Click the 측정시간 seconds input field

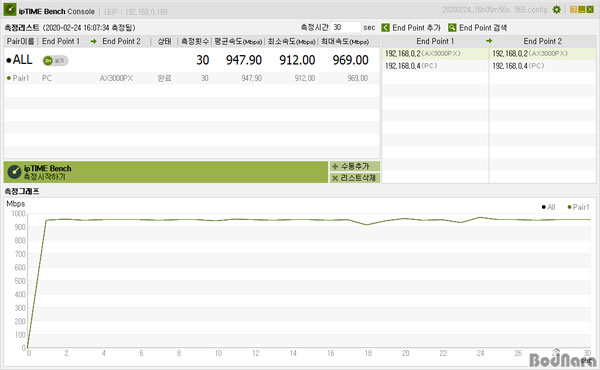(345, 28)
